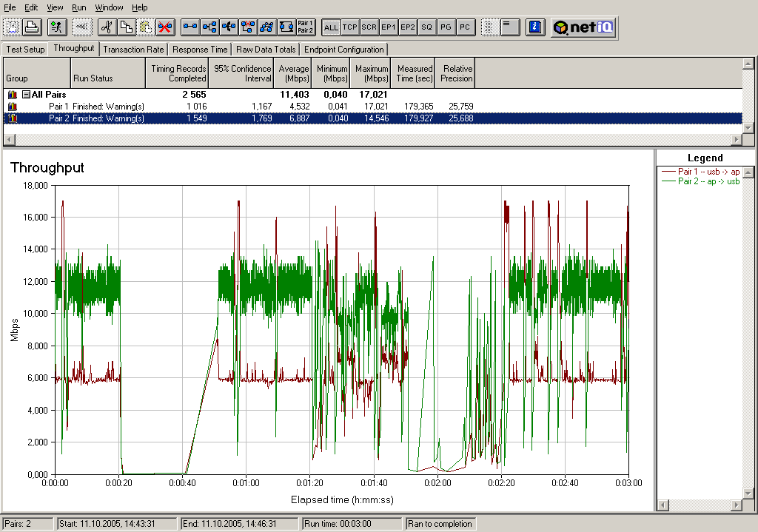Collapse the All Pairs group
Screen dimensions: 758x532
click(26, 95)
